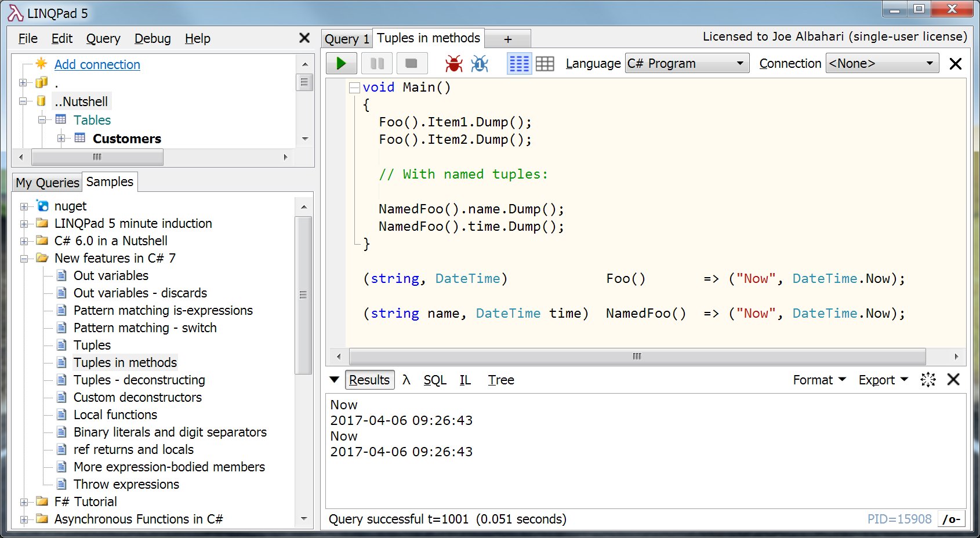Open a new query with the plus tab

coord(507,38)
